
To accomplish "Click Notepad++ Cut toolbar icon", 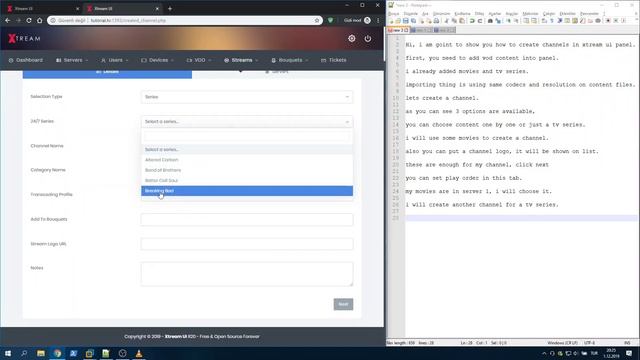I will pos(447,21).
